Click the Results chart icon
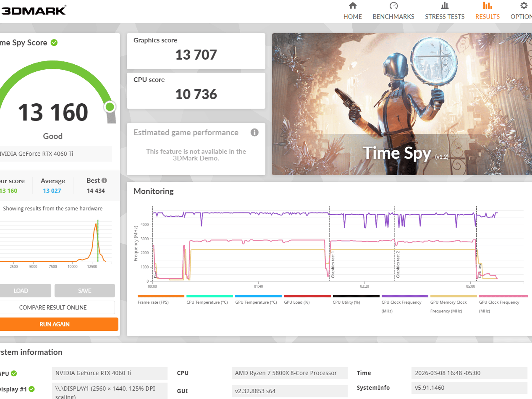 pyautogui.click(x=488, y=5)
